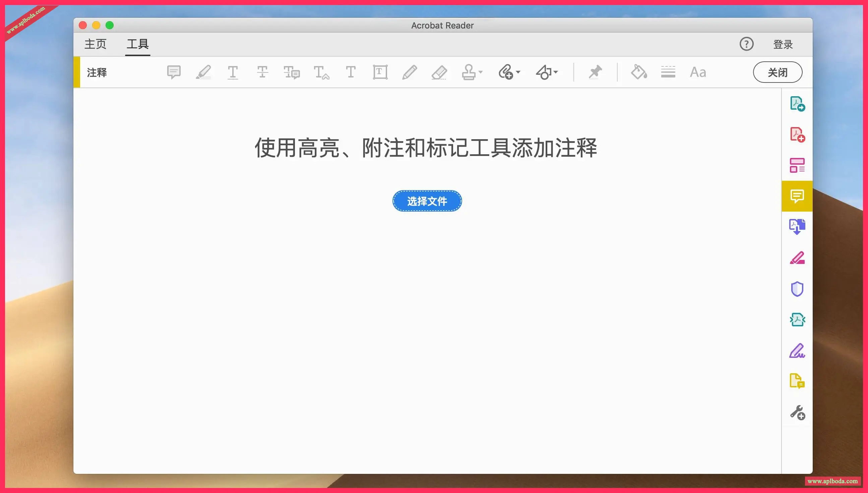
Task: Select the sticky note comment tool
Action: (x=174, y=72)
